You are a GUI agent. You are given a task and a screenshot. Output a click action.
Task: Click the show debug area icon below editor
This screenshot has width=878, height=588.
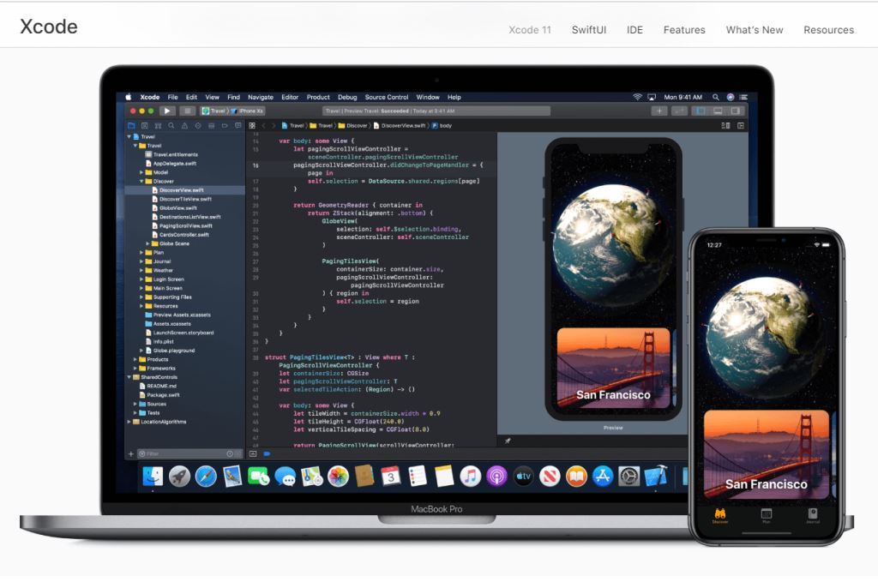[253, 453]
